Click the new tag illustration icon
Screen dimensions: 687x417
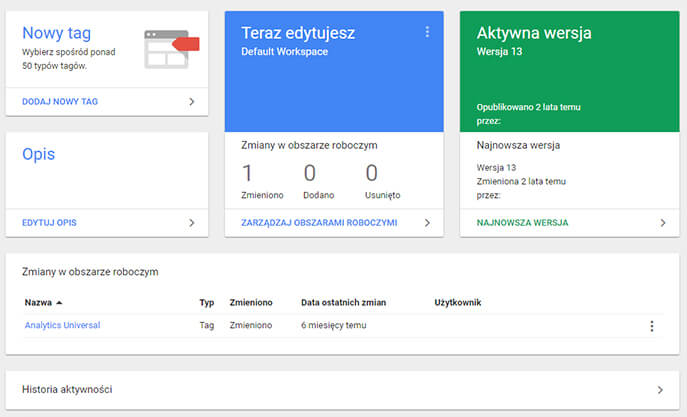172,49
